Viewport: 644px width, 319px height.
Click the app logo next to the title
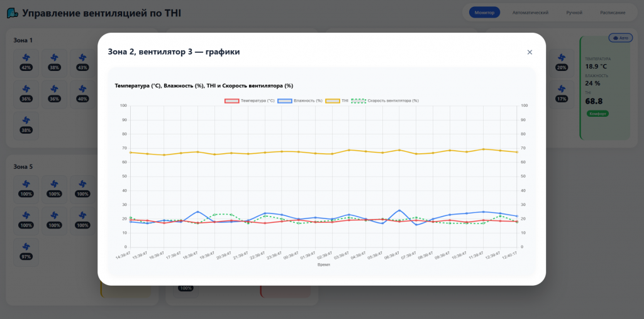click(x=13, y=13)
